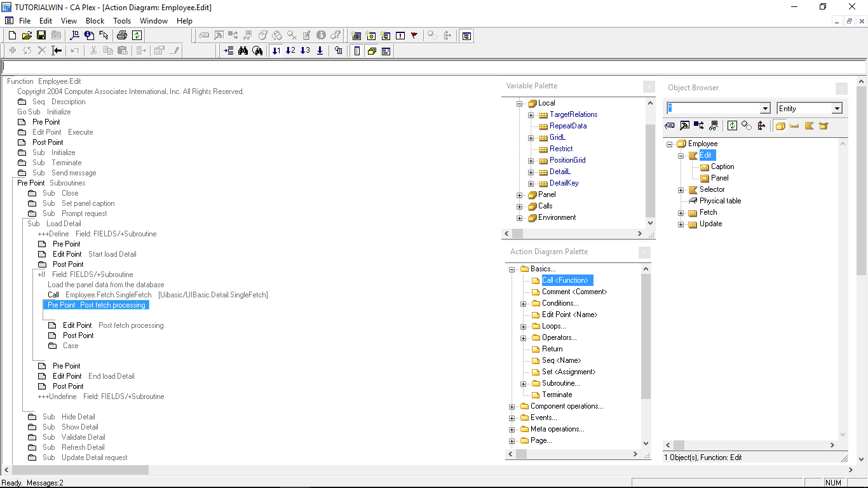Select the Update node under Employee
Viewport: 868px width, 488px height.
point(710,224)
